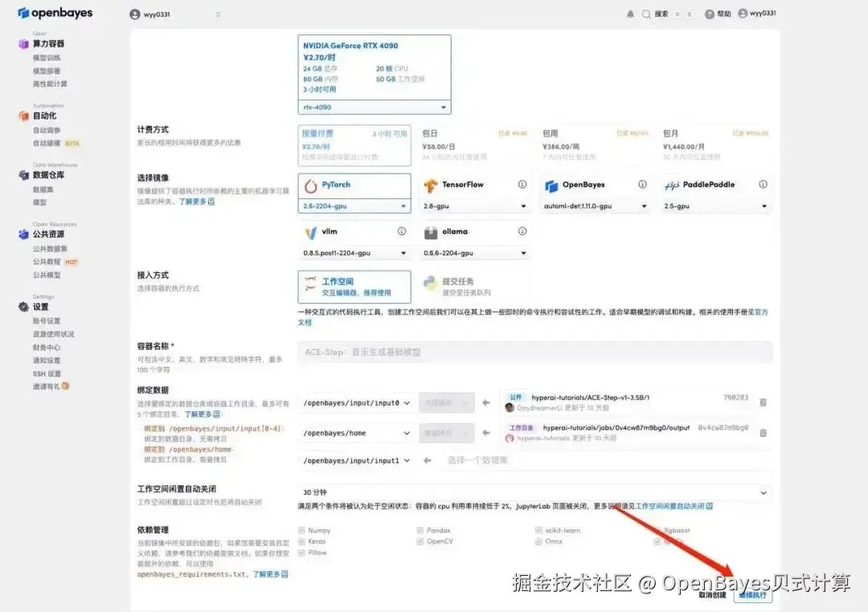Click the TensorFlow logo icon
The width and height of the screenshot is (868, 612).
[431, 186]
